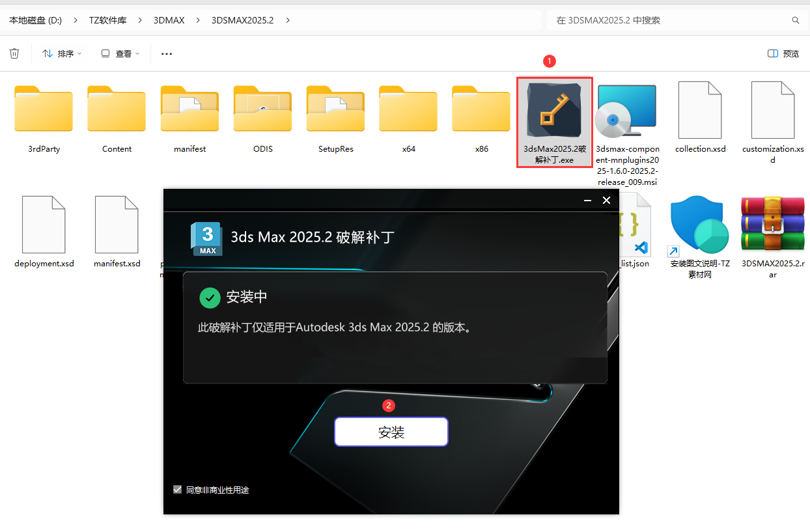Screen dimensions: 810x532
Task: Click the 安装 button in the dialog
Action: tap(391, 432)
